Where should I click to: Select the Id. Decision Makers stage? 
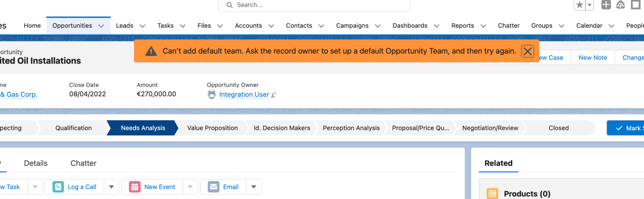coord(282,128)
